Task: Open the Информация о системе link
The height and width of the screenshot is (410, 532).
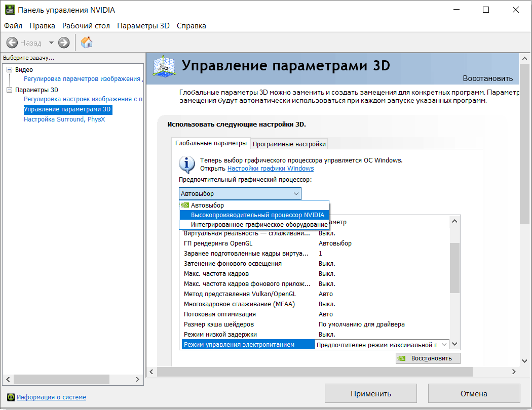Action: pos(51,397)
